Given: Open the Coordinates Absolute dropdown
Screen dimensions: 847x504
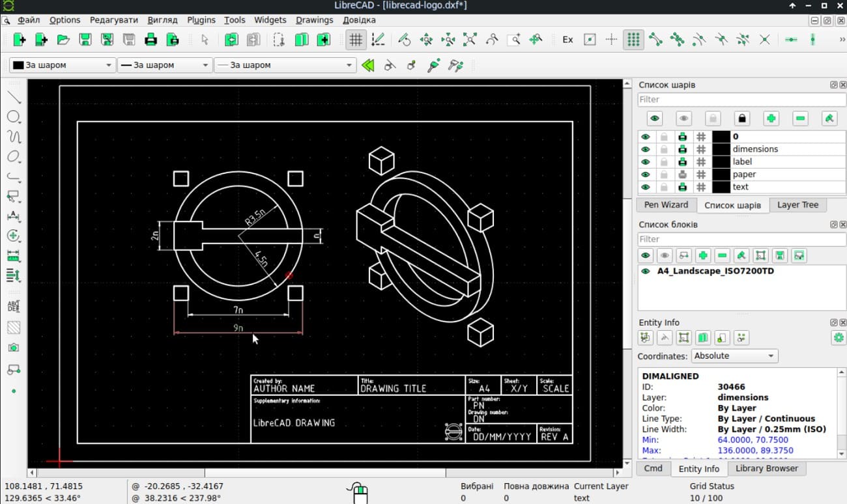Looking at the screenshot, I should (734, 356).
